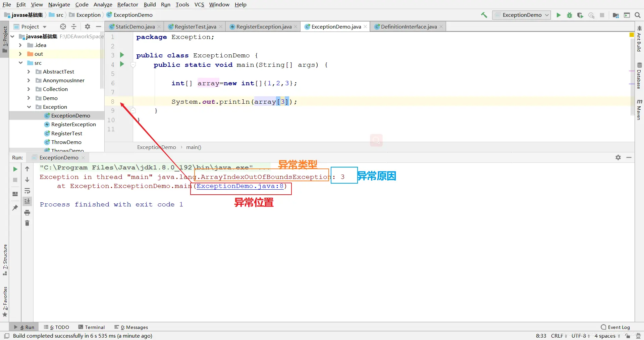Expand the AbstractTest package
644x340 pixels.
(x=29, y=71)
